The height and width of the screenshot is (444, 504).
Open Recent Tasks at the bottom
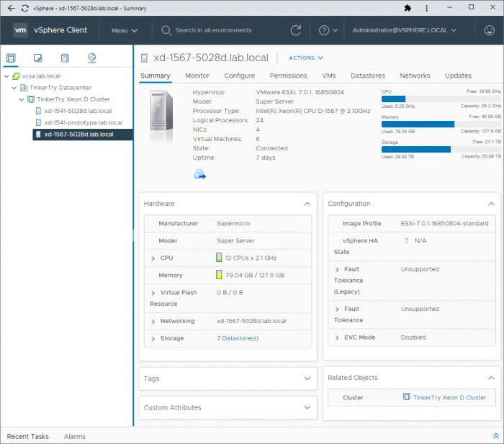pos(27,437)
